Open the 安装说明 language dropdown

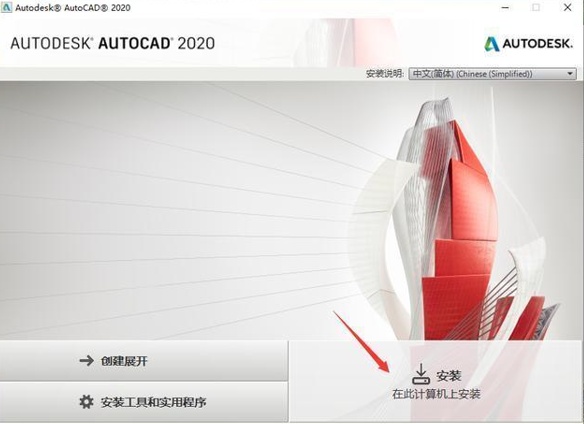[x=492, y=74]
